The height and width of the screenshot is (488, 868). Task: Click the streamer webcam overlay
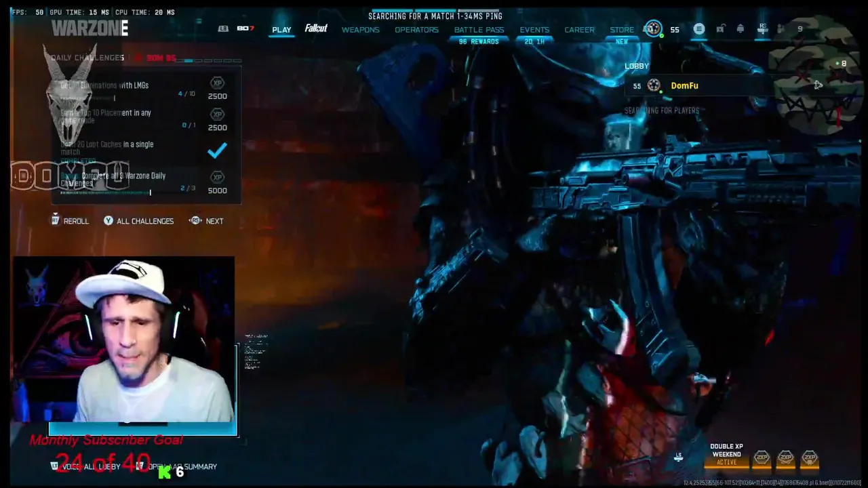[x=123, y=339]
